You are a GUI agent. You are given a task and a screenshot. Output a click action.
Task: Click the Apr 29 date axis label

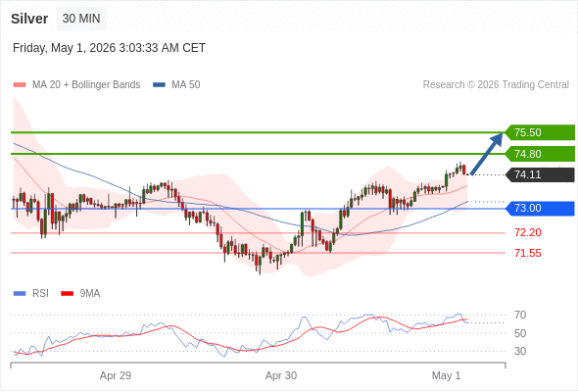click(116, 375)
